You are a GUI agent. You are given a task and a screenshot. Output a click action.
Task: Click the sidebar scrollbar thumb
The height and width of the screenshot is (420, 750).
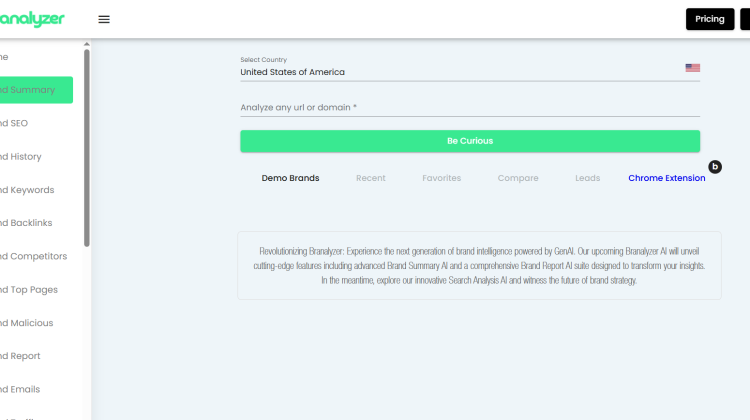coord(87,148)
